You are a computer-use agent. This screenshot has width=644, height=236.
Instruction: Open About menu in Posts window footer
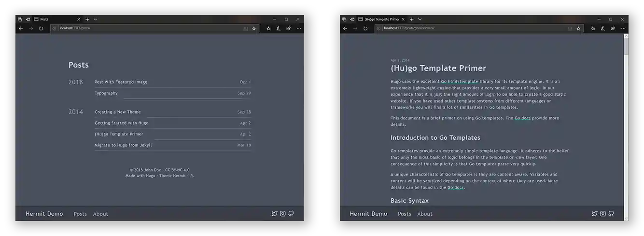coord(100,214)
